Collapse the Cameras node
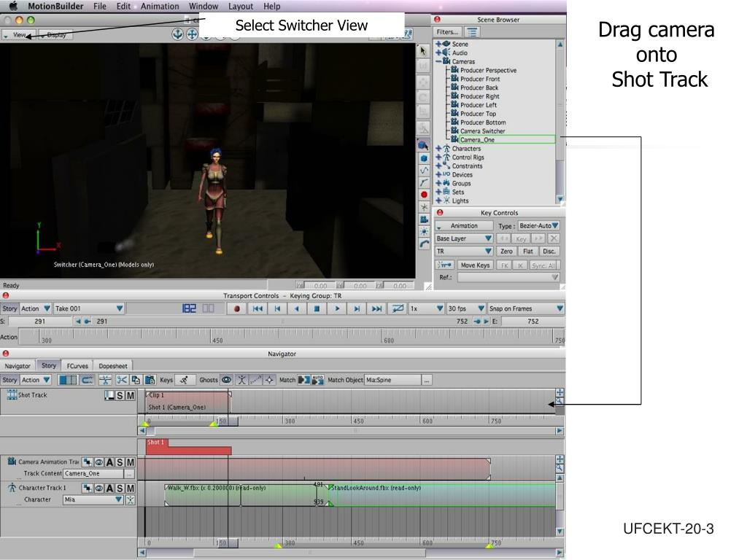Image resolution: width=747 pixels, height=560 pixels. tap(438, 61)
